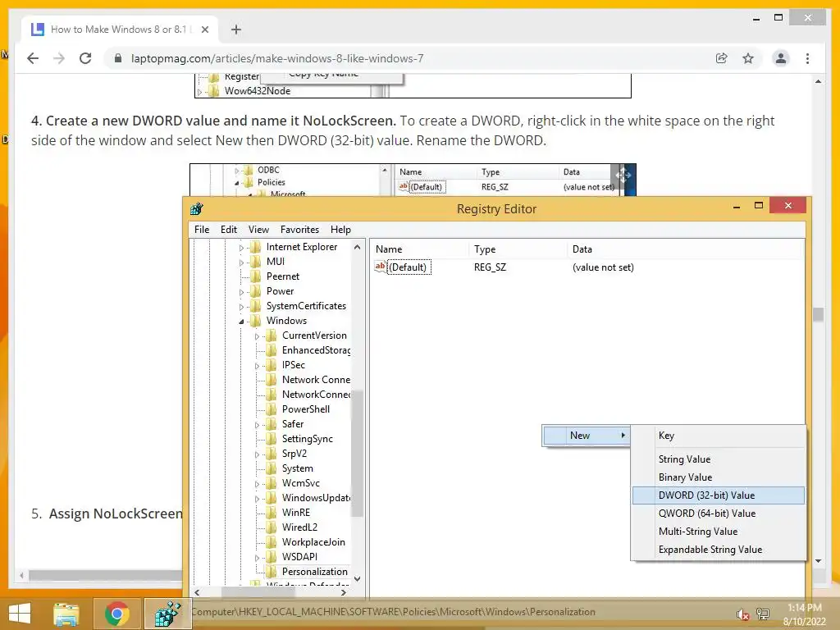Click the Registry Editor title bar icon
This screenshot has height=630, width=840.
tap(197, 209)
